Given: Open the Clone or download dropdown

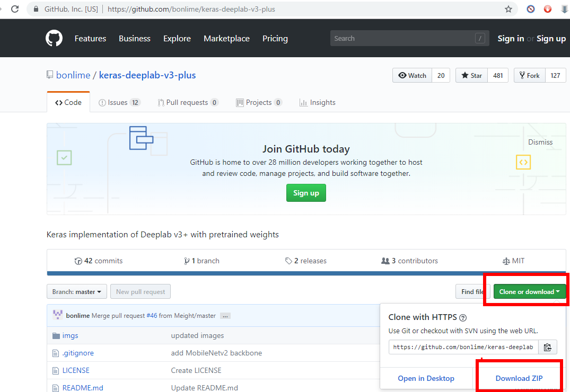Looking at the screenshot, I should pos(530,291).
